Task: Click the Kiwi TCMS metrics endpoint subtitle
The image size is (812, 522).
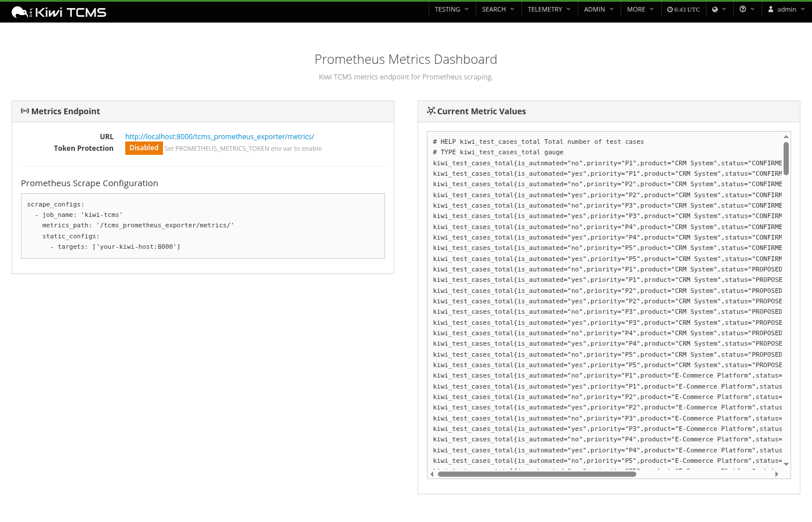Action: click(x=406, y=77)
